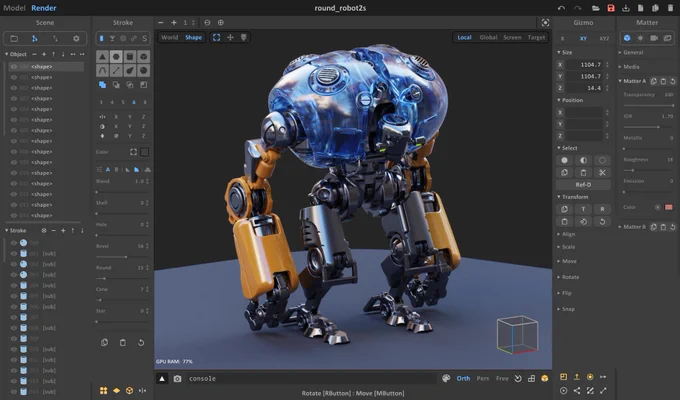Select the cut scissors icon in Select section
This screenshot has width=680, height=400.
602,173
